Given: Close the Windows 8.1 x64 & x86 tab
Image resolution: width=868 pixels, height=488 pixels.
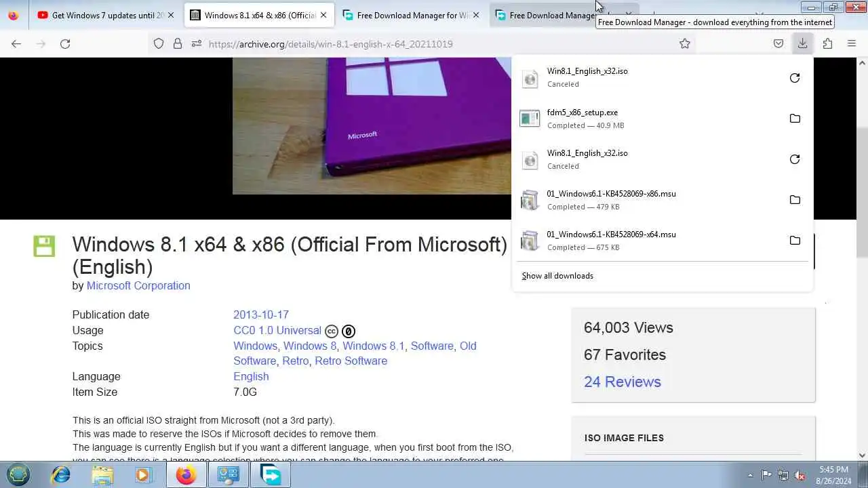Looking at the screenshot, I should [x=323, y=15].
